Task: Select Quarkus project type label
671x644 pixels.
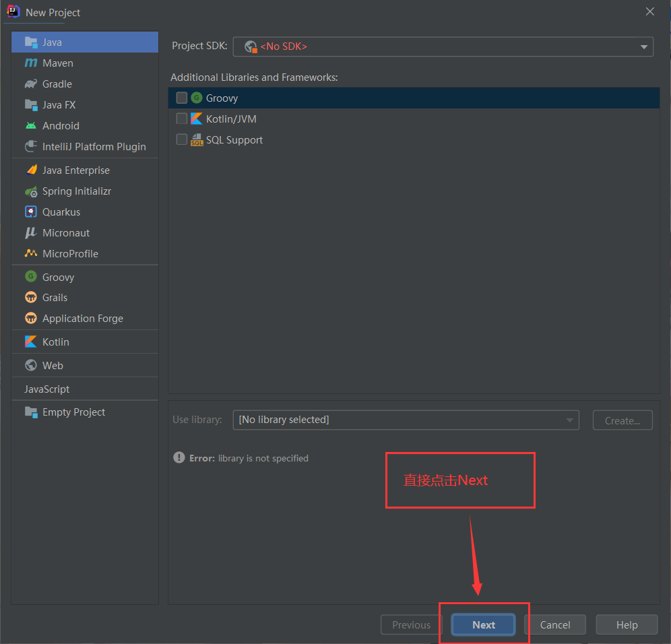Action: [61, 212]
